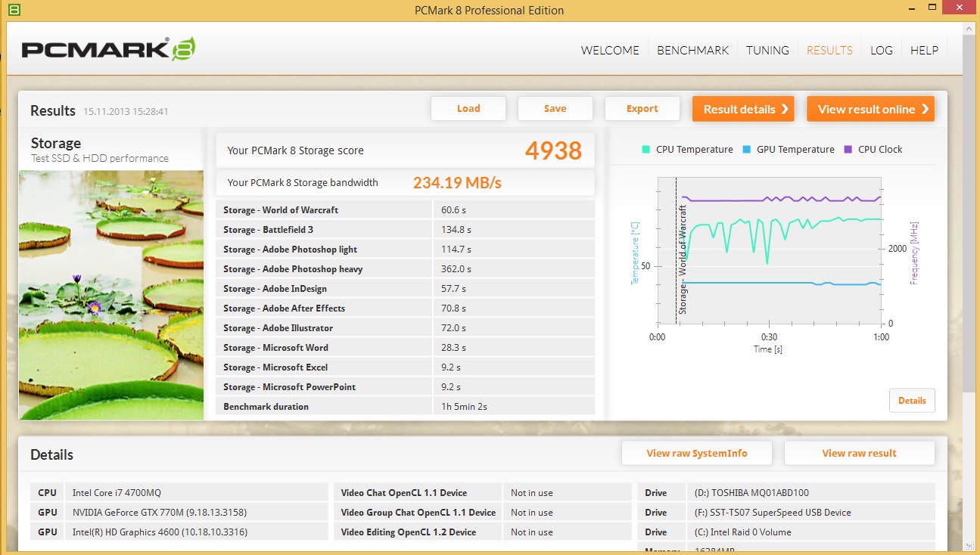
Task: Toggle CPU Temperature legend swatch
Action: point(646,150)
